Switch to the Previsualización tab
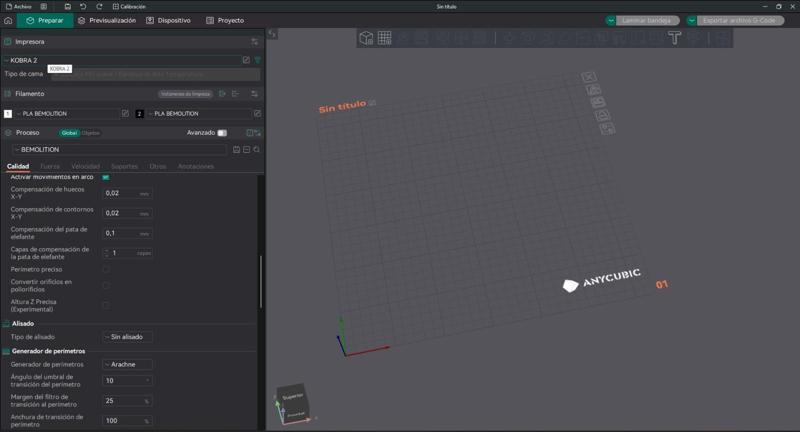The image size is (800, 432). (107, 20)
